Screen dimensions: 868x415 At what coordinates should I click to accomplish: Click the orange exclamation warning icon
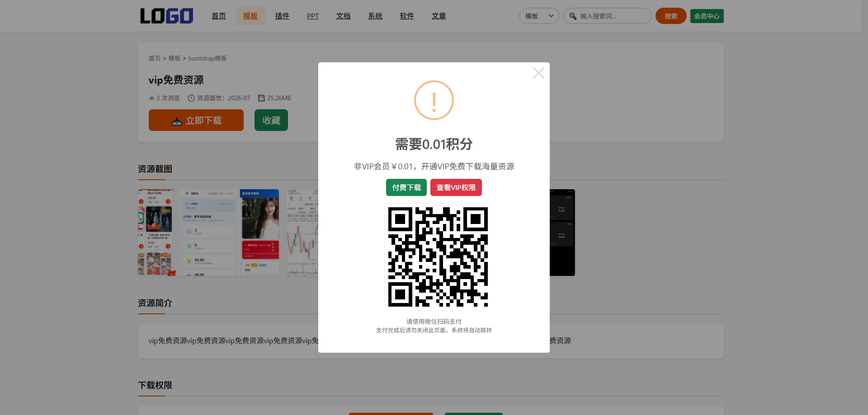[434, 100]
